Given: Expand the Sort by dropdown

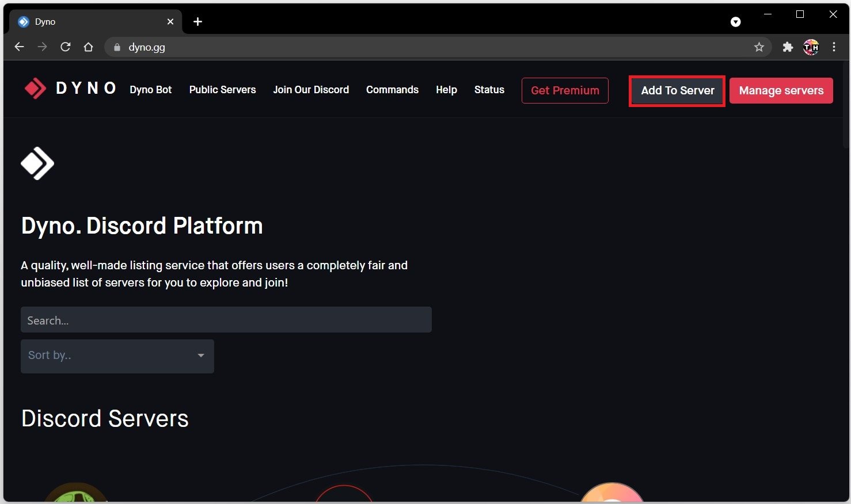Looking at the screenshot, I should tap(117, 356).
